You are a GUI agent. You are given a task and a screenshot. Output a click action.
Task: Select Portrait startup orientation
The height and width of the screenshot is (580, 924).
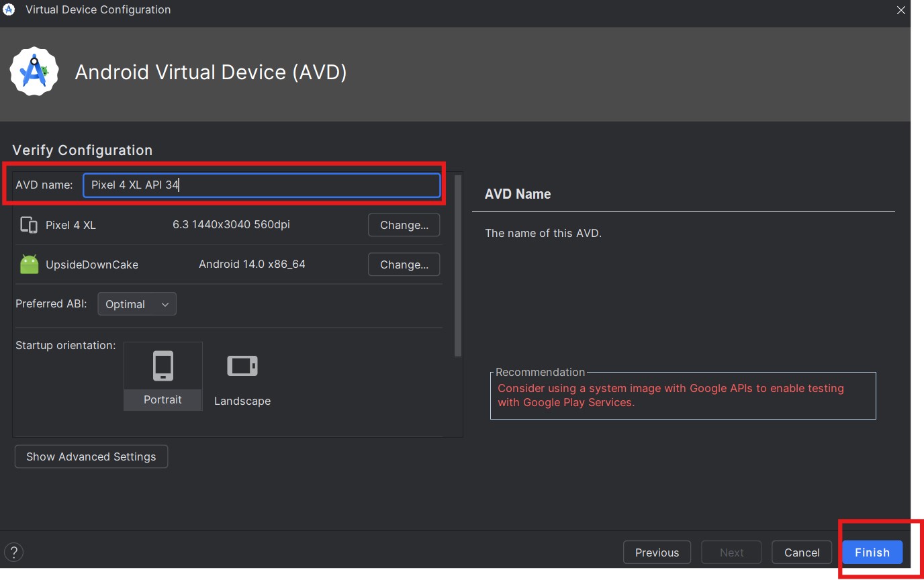tap(163, 376)
